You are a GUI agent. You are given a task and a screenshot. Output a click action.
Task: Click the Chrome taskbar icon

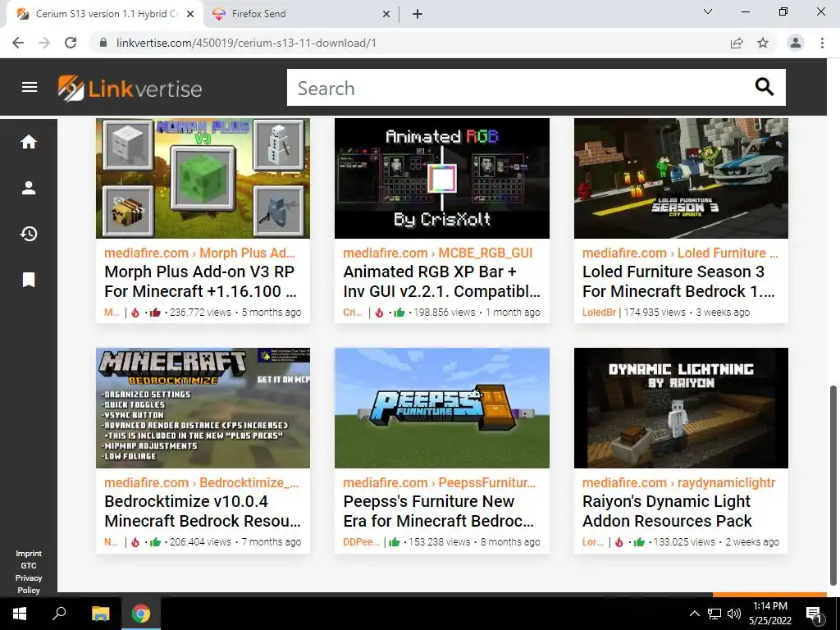click(x=141, y=614)
